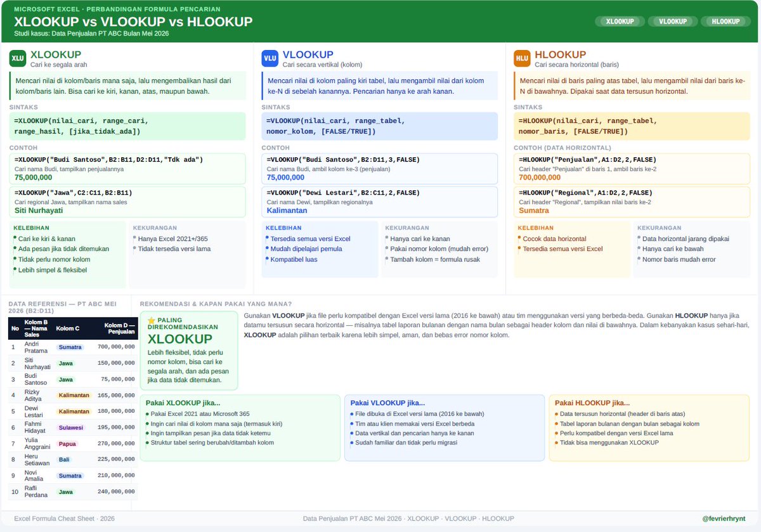Click "Lebih simpel & fleksibel" bullet
Image resolution: width=761 pixels, height=532 pixels.
pyautogui.click(x=52, y=269)
